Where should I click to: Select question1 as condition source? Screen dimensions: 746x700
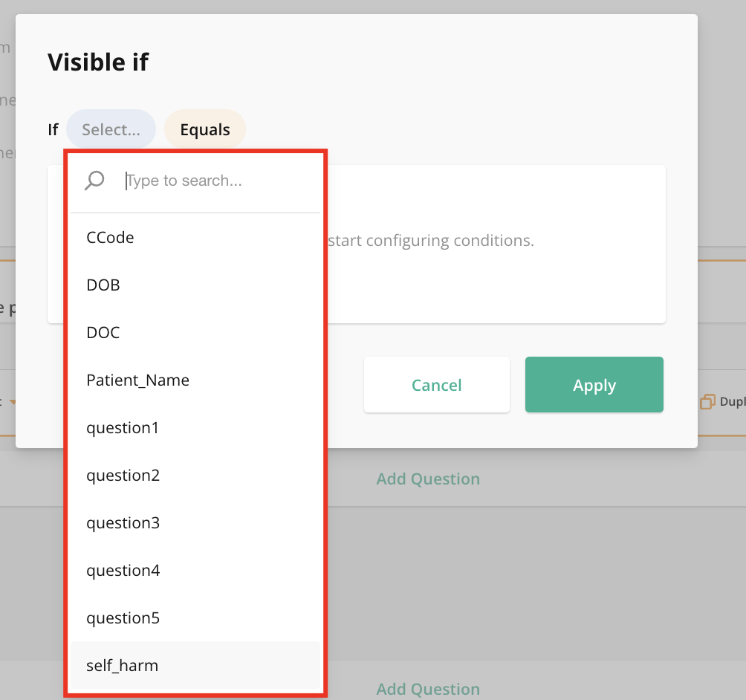pos(123,427)
